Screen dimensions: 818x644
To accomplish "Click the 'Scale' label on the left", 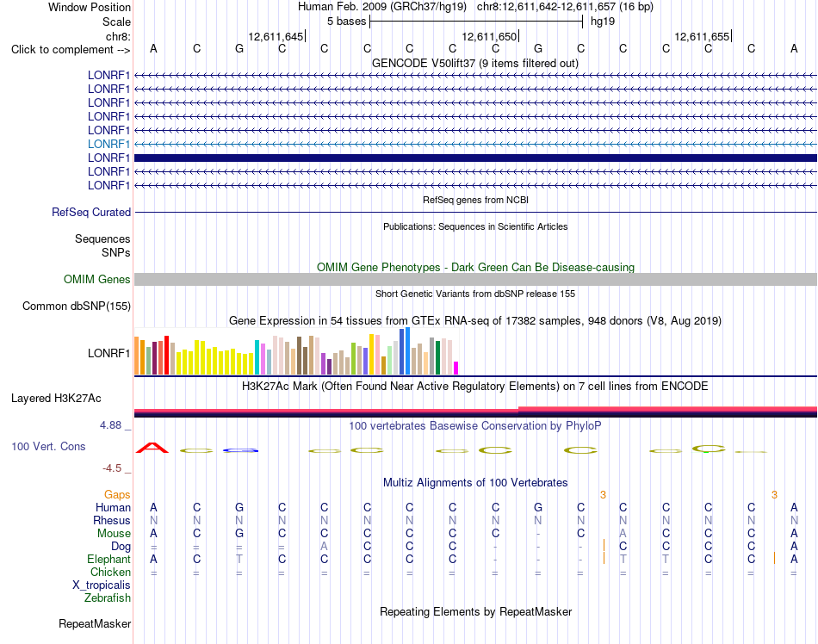I will click(x=116, y=22).
